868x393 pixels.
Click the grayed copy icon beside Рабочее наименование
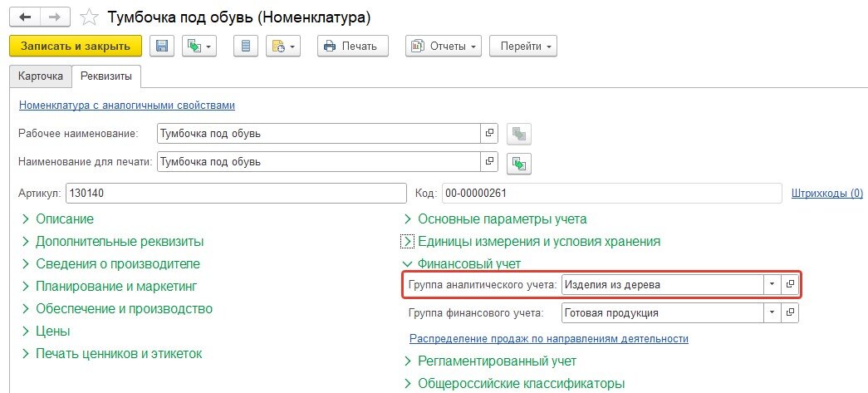tap(518, 134)
